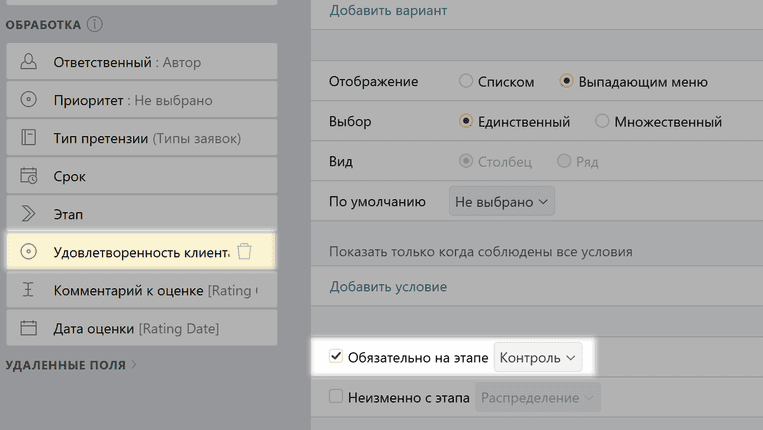This screenshot has width=763, height=430.
Task: Choose Множественный selection radio button
Action: coord(602,122)
